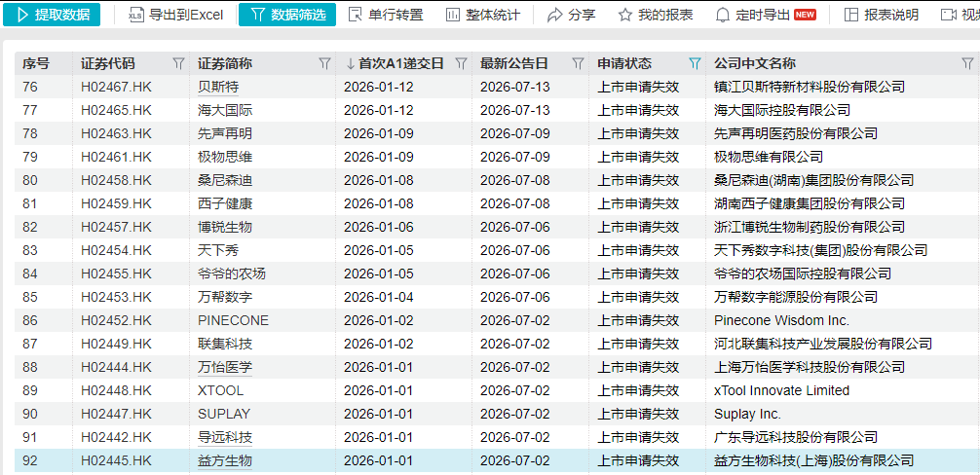Viewport: 980px width, 475px height.
Task: Open 益方生物 security link
Action: [x=225, y=460]
